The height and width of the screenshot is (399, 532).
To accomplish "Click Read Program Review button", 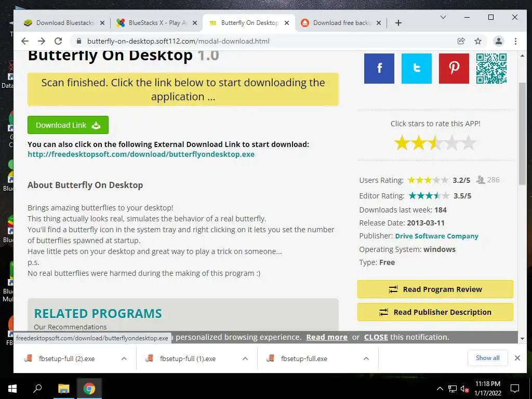I will [435, 289].
